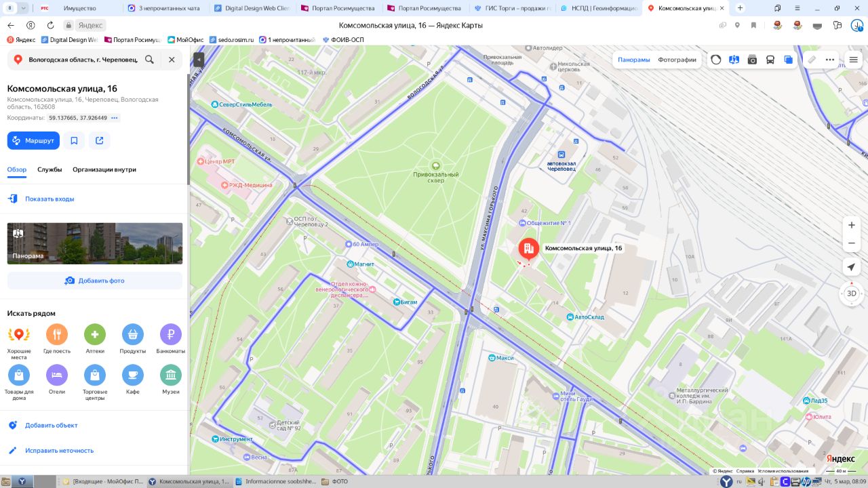Search nearby Хорошие места

pyautogui.click(x=19, y=341)
